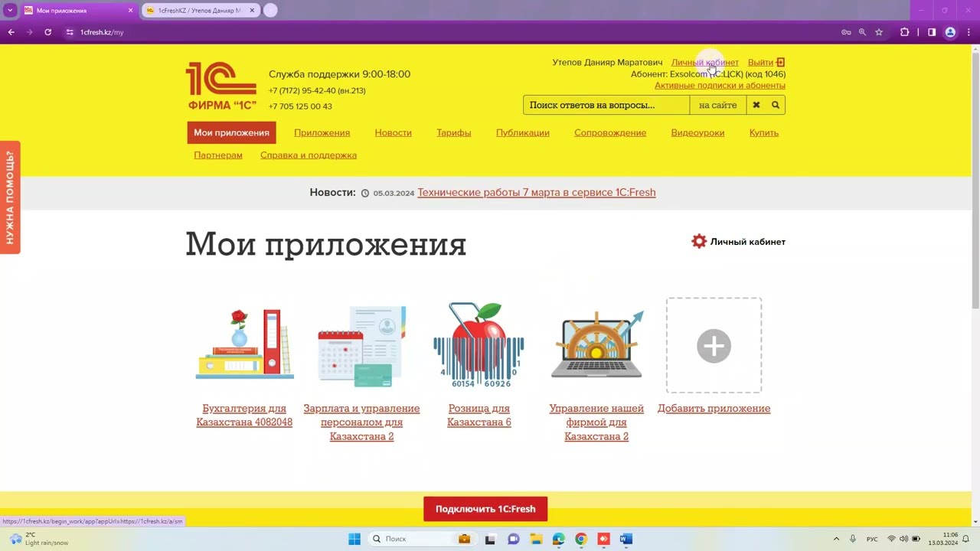Screen dimensions: 980x551
Task: Open the saved passwords key icon
Action: [x=846, y=32]
